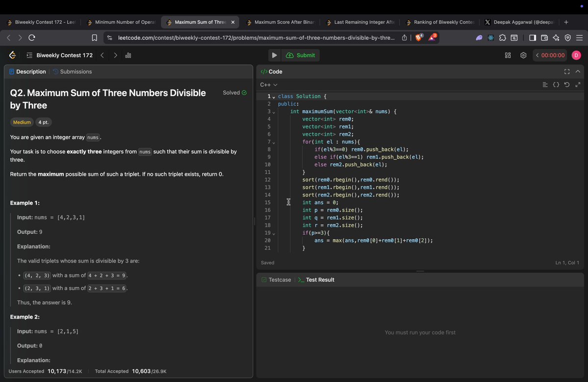Viewport: 588px width, 382px height.
Task: Open the contest ranking bar-chart icon
Action: point(128,55)
